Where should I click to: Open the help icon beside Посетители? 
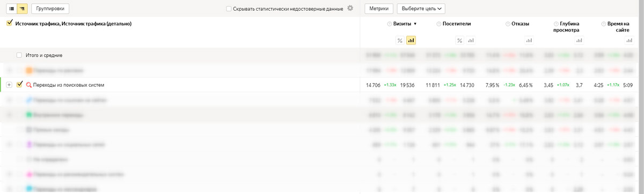(439, 24)
